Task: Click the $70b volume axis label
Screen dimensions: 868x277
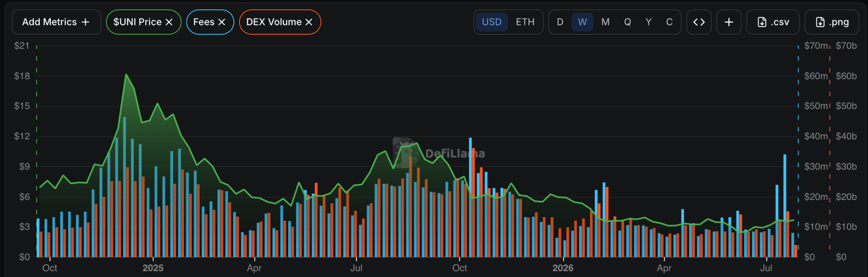Action: [x=846, y=46]
